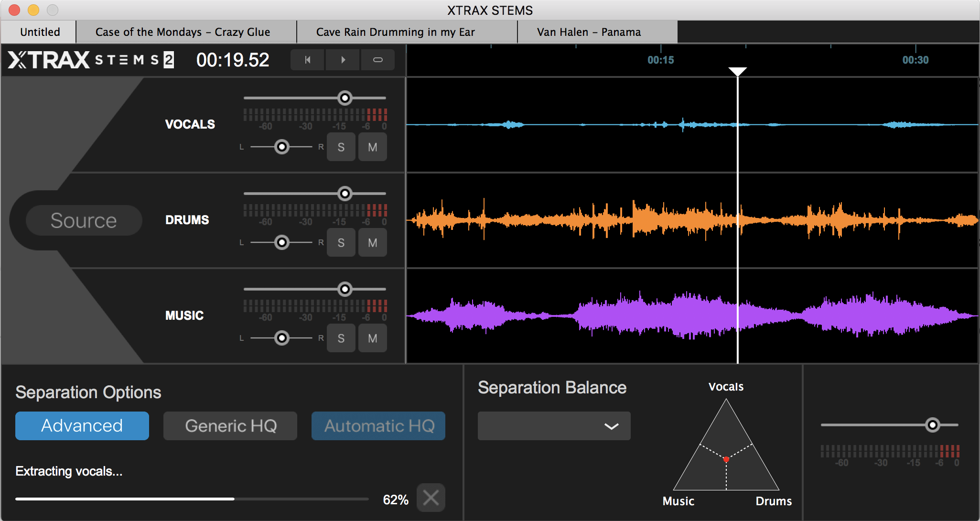Click the blue vocals waveform
The height and width of the screenshot is (521, 980).
692,125
